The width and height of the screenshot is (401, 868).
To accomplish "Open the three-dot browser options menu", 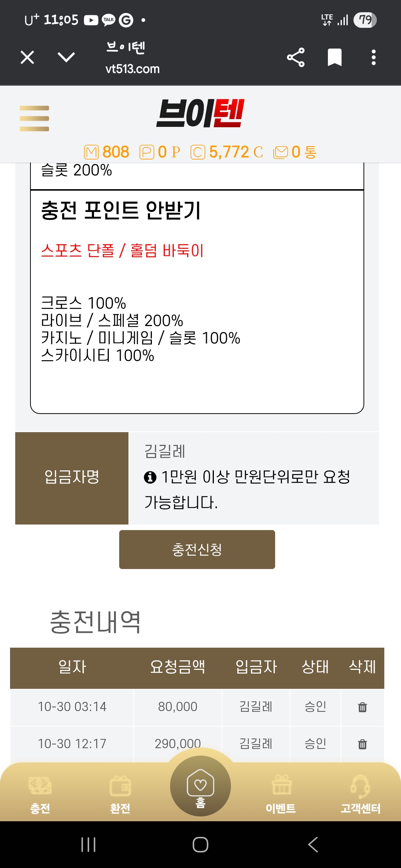I will tap(374, 57).
